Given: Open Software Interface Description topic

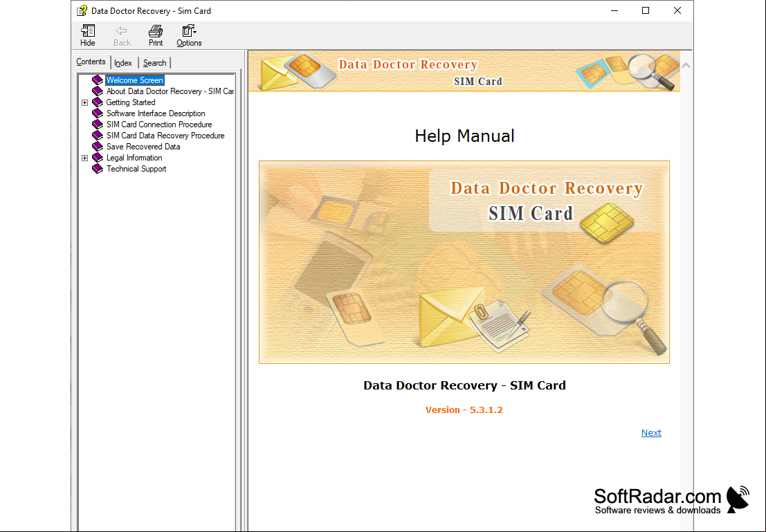Looking at the screenshot, I should [156, 113].
